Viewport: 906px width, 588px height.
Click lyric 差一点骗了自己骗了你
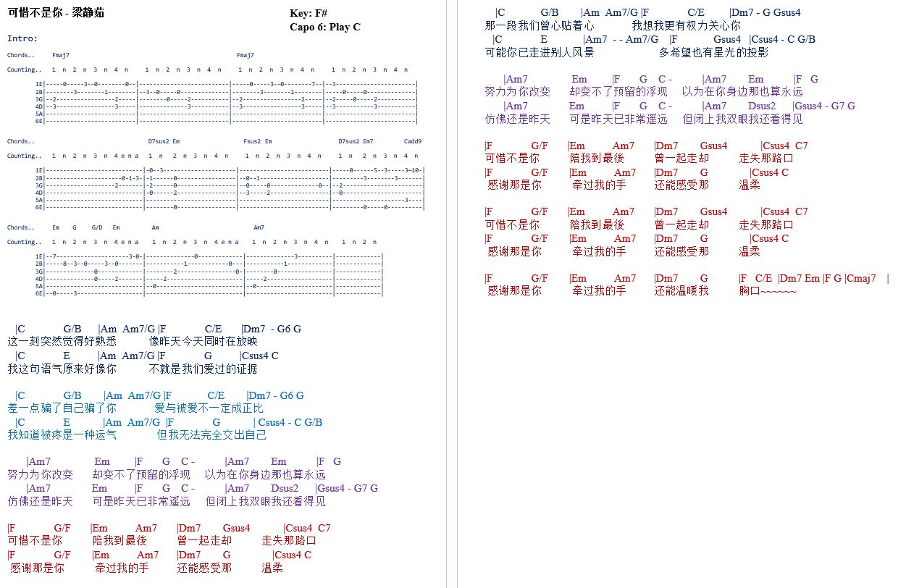(62, 408)
